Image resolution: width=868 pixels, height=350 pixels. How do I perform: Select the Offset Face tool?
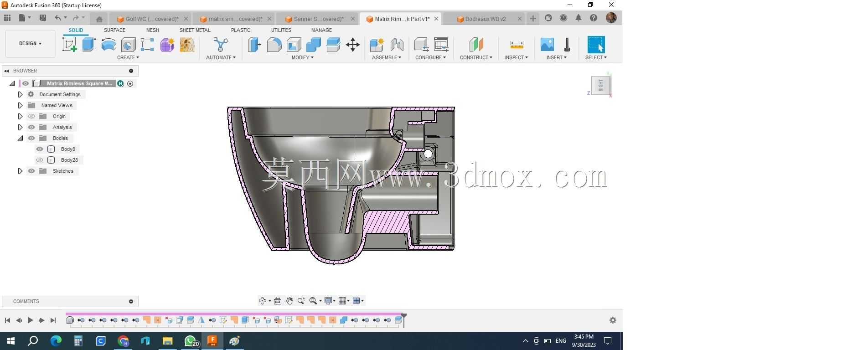coord(333,45)
